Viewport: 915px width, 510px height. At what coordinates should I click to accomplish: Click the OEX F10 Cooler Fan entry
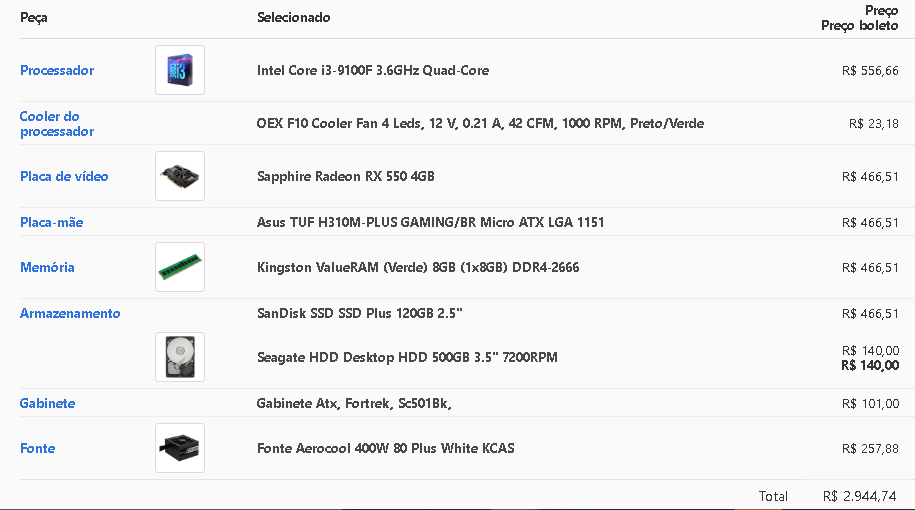click(x=480, y=124)
